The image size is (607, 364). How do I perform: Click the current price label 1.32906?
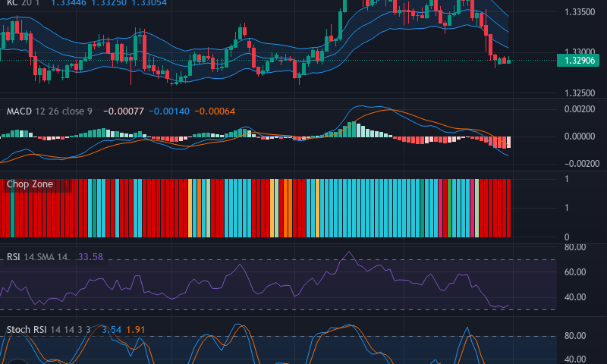pyautogui.click(x=578, y=61)
